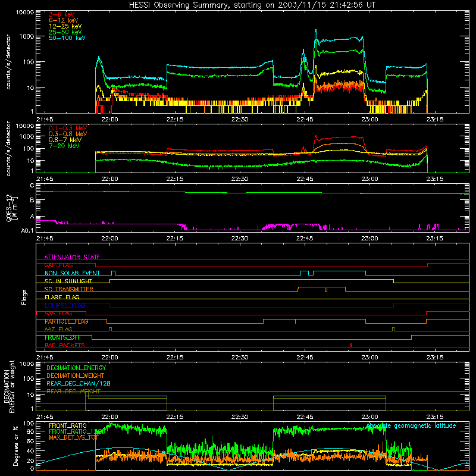Click the C tick label on GOES plot

coord(32,186)
